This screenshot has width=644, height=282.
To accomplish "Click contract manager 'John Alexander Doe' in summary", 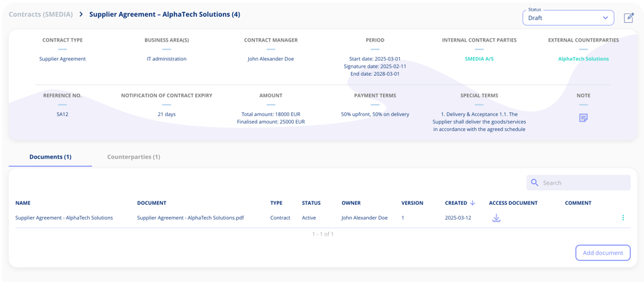I will coord(270,59).
